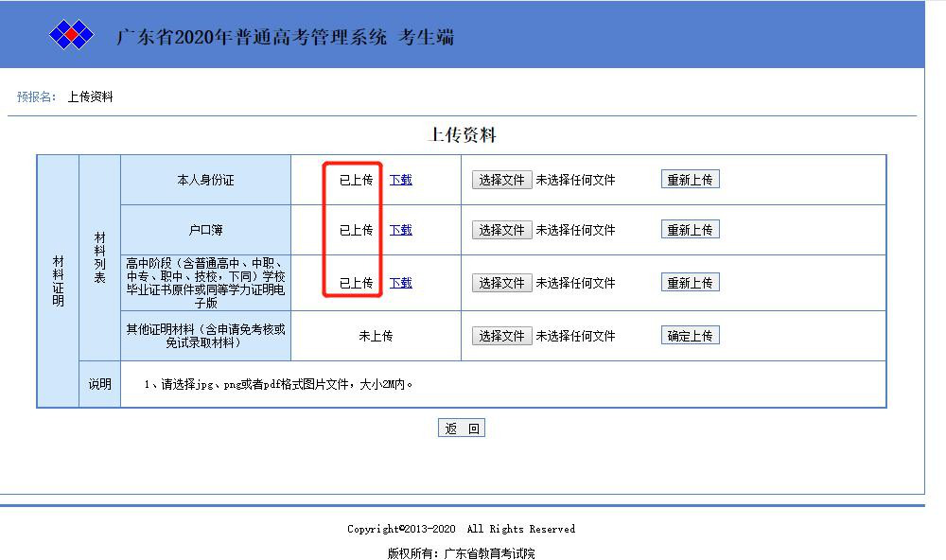Click the jpg/png/pdf format instruction text
946x560 pixels.
click(278, 384)
